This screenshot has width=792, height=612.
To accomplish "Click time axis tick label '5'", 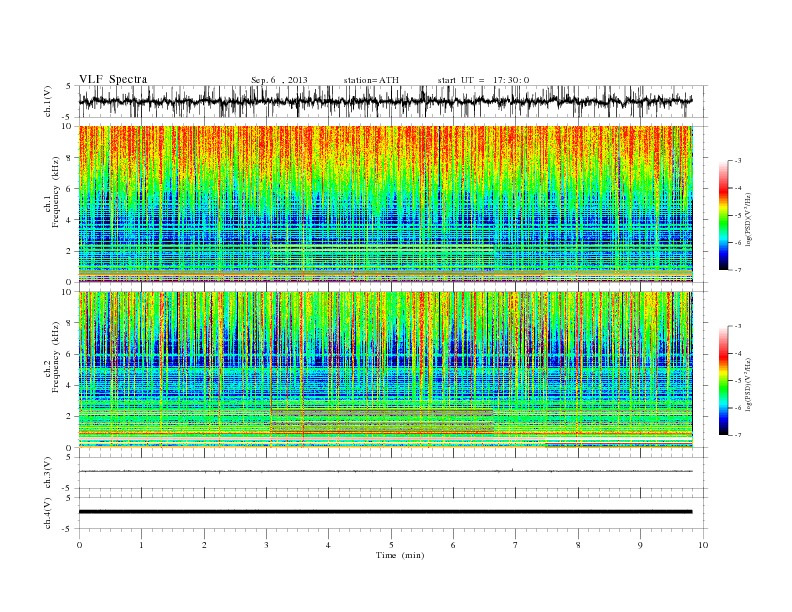I will [391, 545].
